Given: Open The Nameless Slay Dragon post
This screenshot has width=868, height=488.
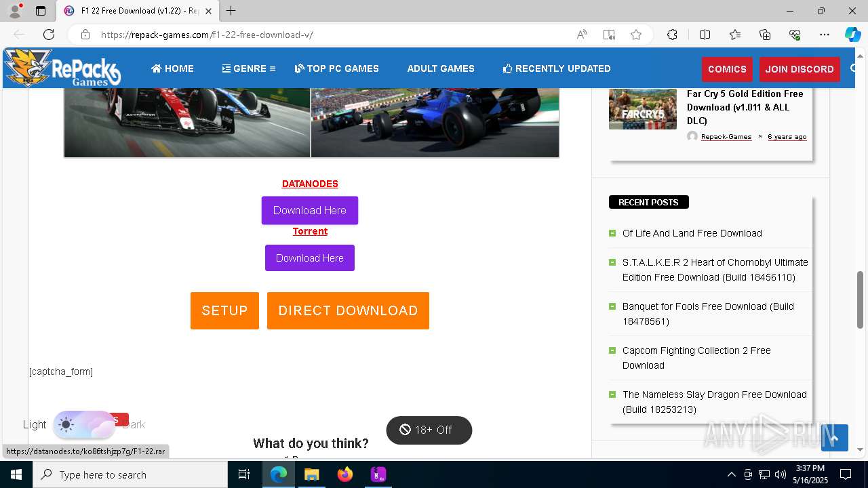Looking at the screenshot, I should (x=715, y=402).
